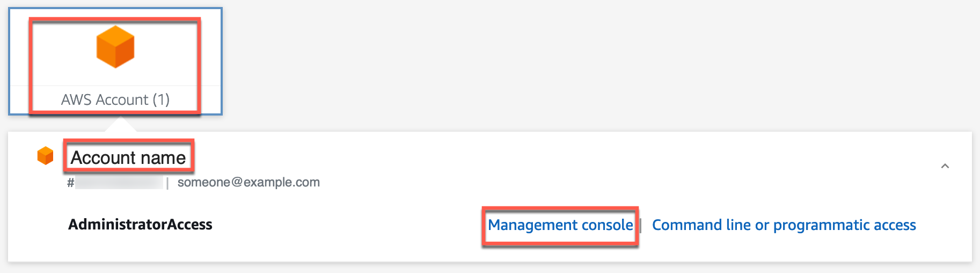
Task: Collapse account details using the up chevron
Action: coord(945,166)
